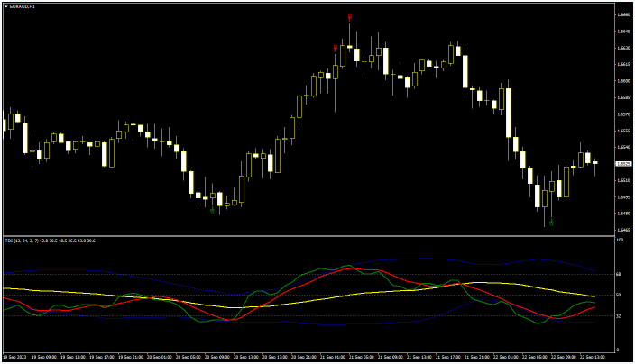The image size is (635, 364).
Task: Click the 68 level on indicator scale
Action: coord(619,274)
